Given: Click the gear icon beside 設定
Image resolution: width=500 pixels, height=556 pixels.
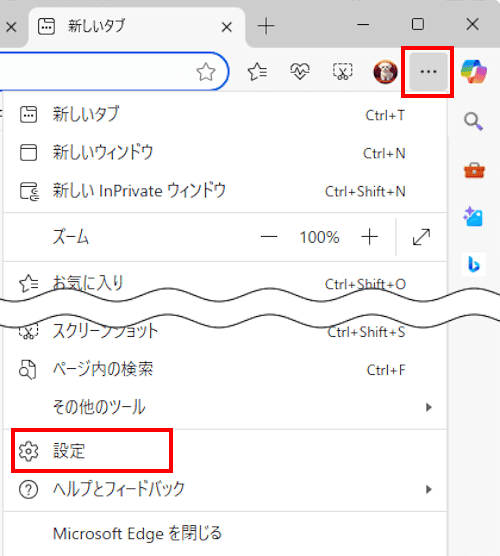Looking at the screenshot, I should click(x=28, y=451).
